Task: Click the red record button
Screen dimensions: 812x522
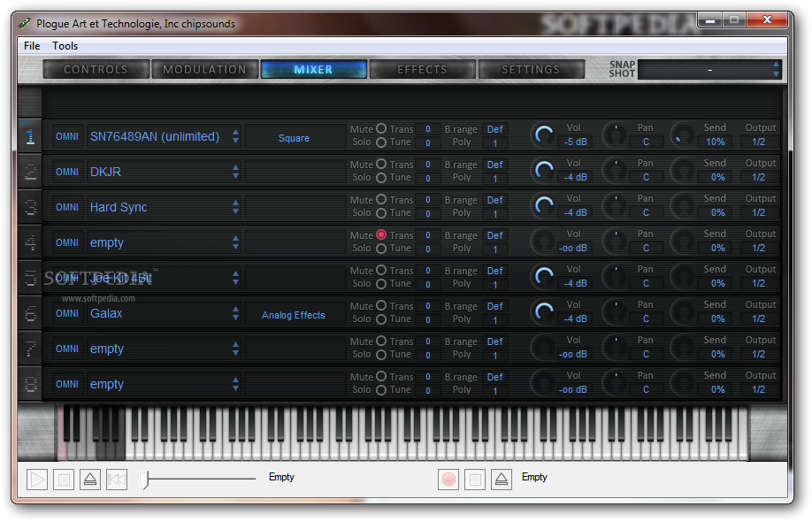Action: coord(448,480)
